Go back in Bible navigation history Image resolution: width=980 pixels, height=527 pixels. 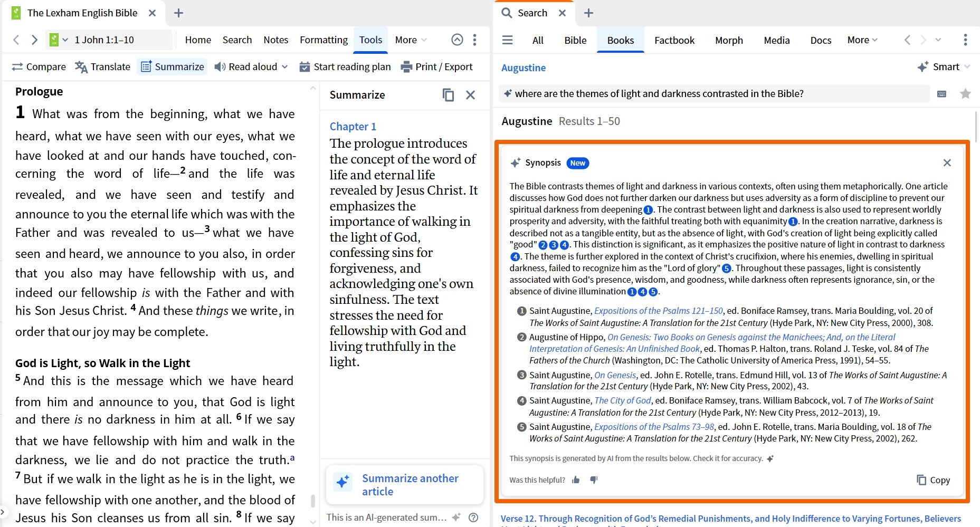(16, 40)
